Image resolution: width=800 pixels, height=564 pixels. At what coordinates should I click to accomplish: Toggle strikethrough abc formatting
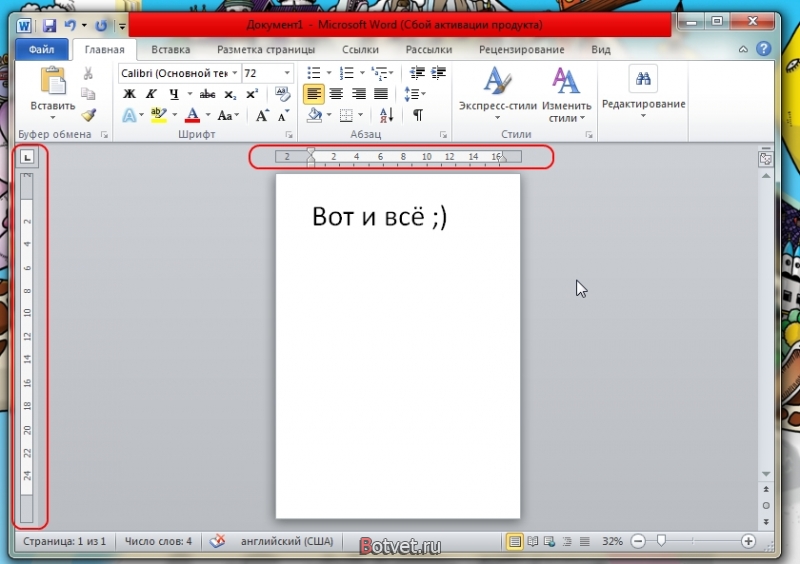point(207,94)
